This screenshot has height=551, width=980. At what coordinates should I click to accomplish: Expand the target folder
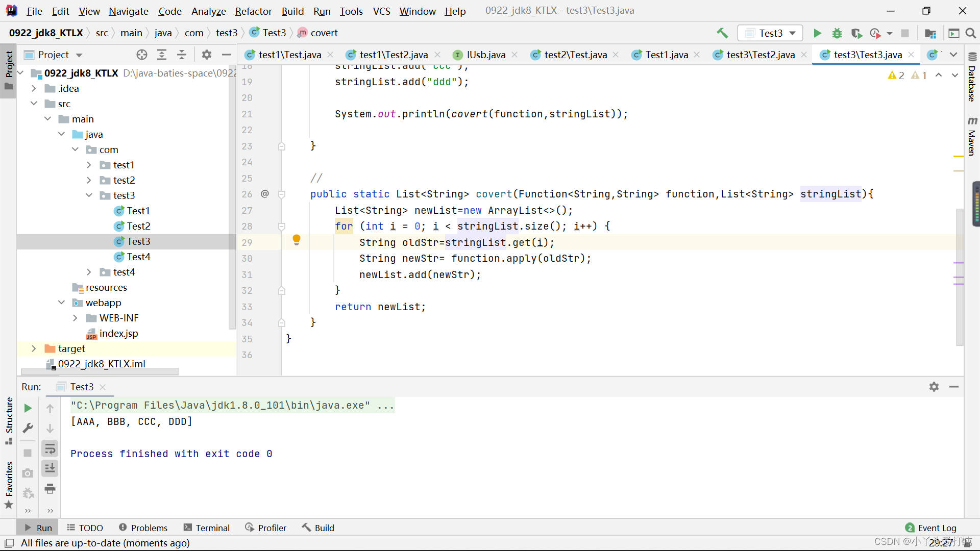34,348
